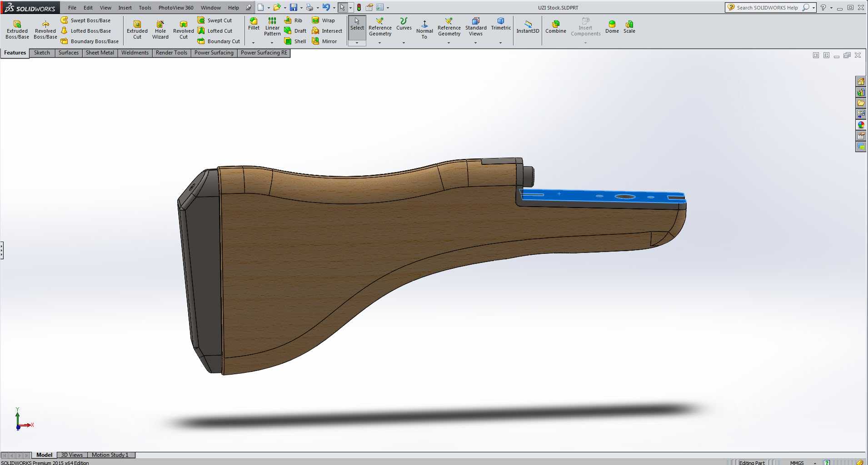
Task: Open the dropdown beside the Undo icon
Action: click(x=334, y=8)
